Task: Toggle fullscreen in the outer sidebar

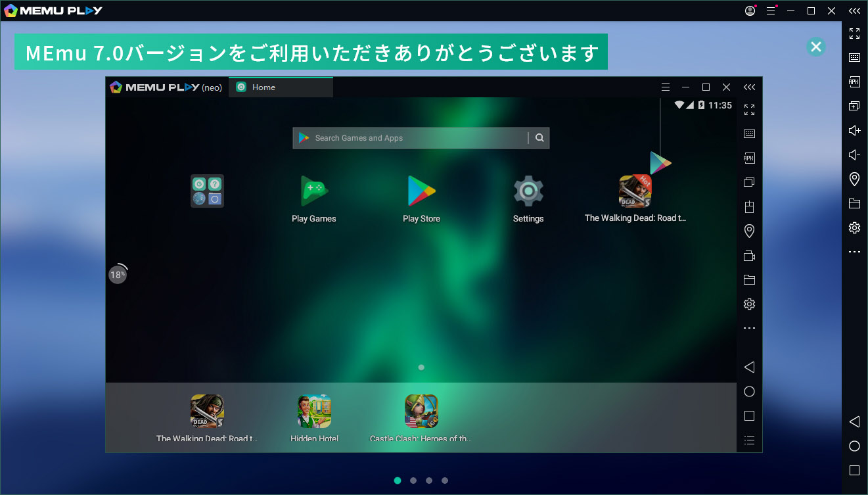Action: point(854,33)
